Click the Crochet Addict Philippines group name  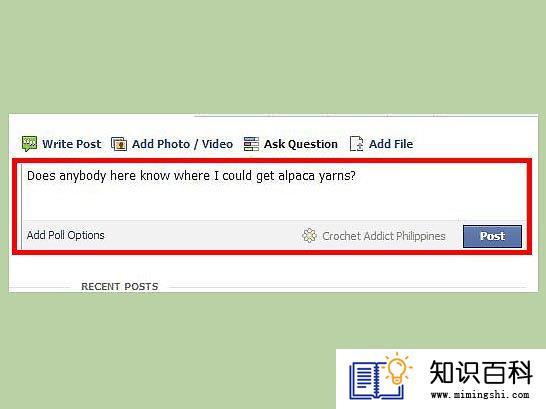[x=384, y=236]
